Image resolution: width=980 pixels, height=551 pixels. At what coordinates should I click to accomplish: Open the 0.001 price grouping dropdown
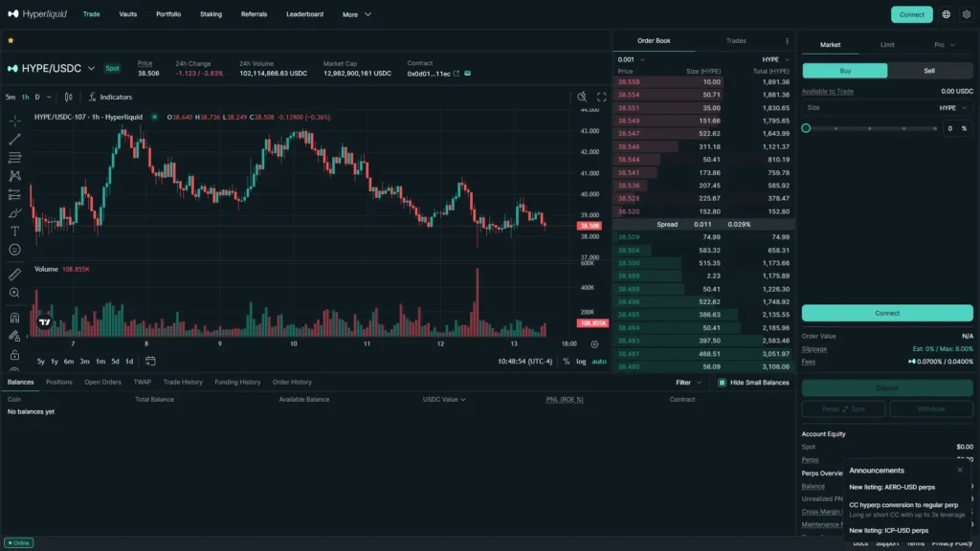coord(632,59)
